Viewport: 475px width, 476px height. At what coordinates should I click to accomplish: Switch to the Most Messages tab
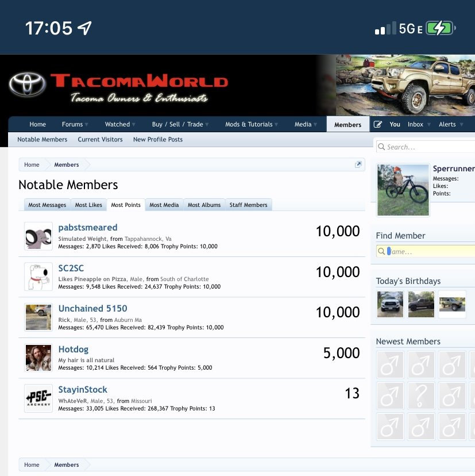click(47, 205)
